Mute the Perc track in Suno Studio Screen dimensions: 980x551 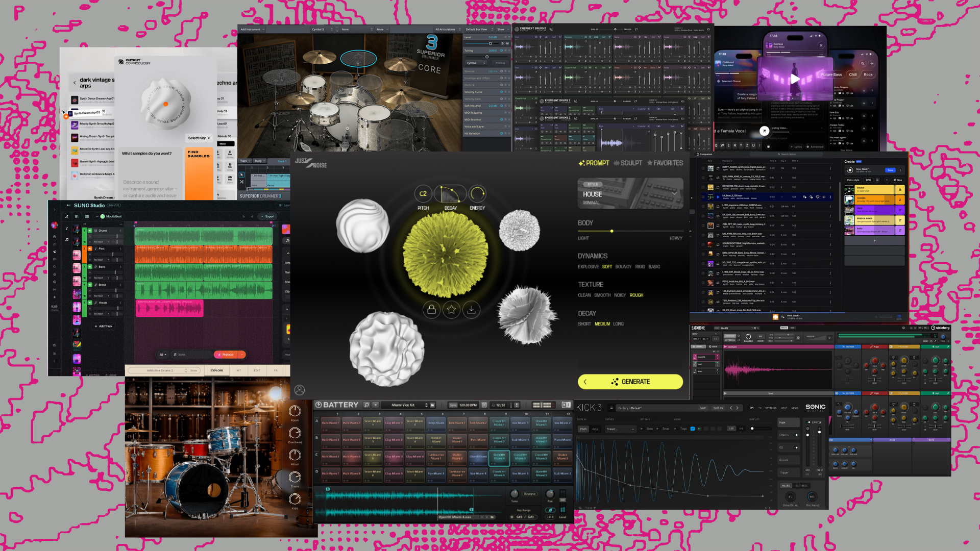[90, 249]
